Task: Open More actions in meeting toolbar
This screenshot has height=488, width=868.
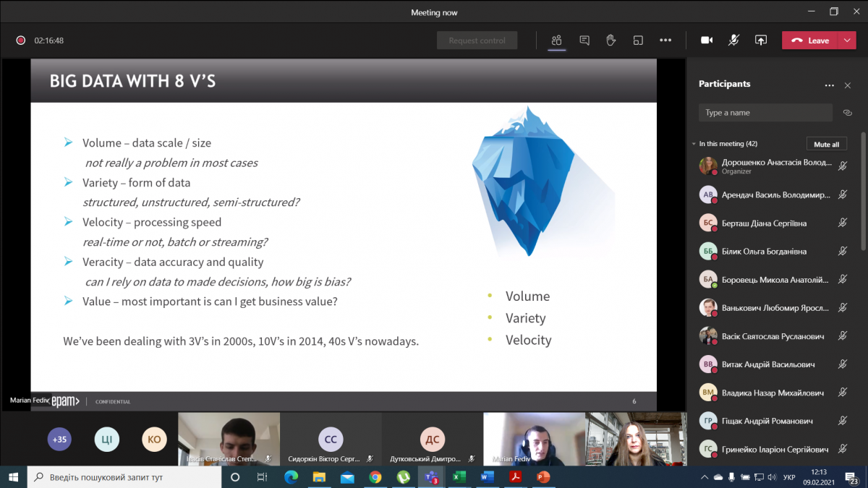Action: tap(665, 40)
